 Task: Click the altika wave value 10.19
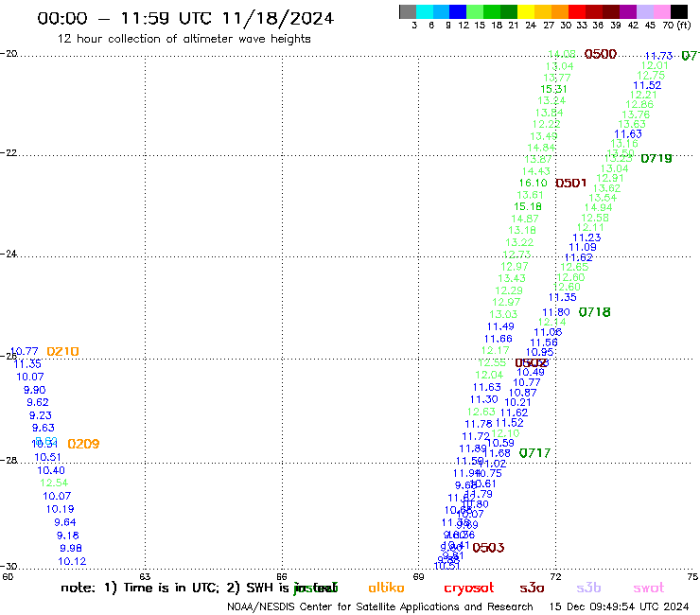pos(60,509)
